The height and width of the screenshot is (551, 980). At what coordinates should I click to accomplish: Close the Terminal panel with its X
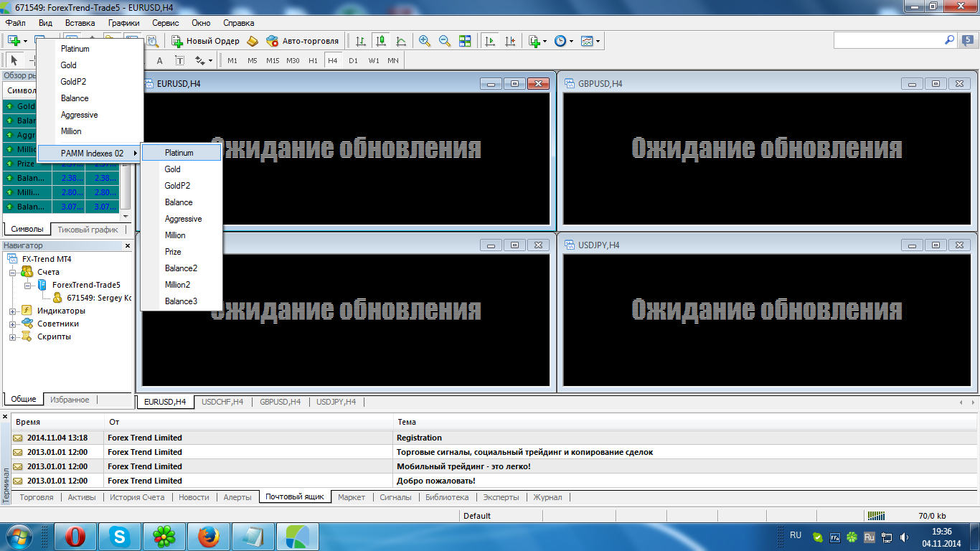click(5, 417)
